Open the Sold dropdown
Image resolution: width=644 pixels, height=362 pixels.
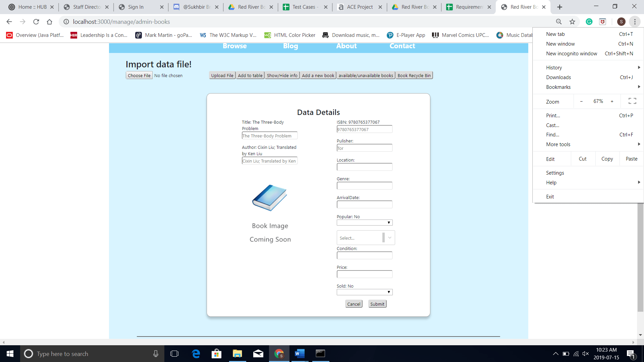(x=365, y=292)
